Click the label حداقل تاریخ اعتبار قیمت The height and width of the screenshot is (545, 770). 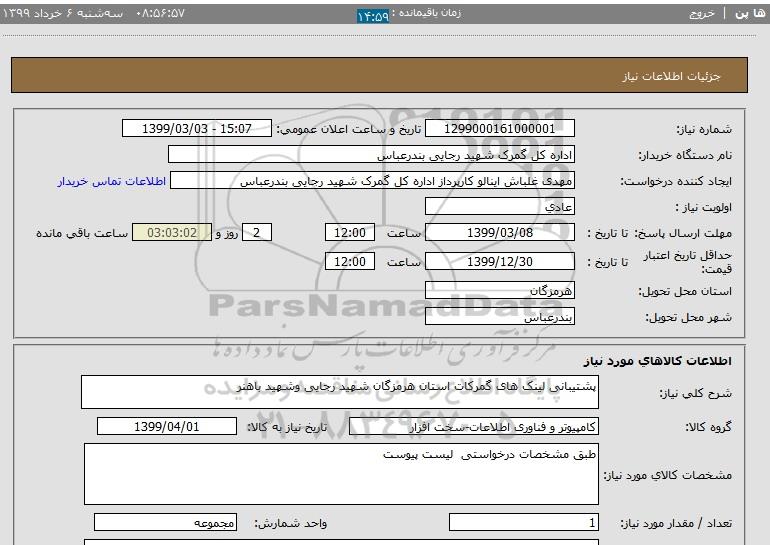pos(688,262)
